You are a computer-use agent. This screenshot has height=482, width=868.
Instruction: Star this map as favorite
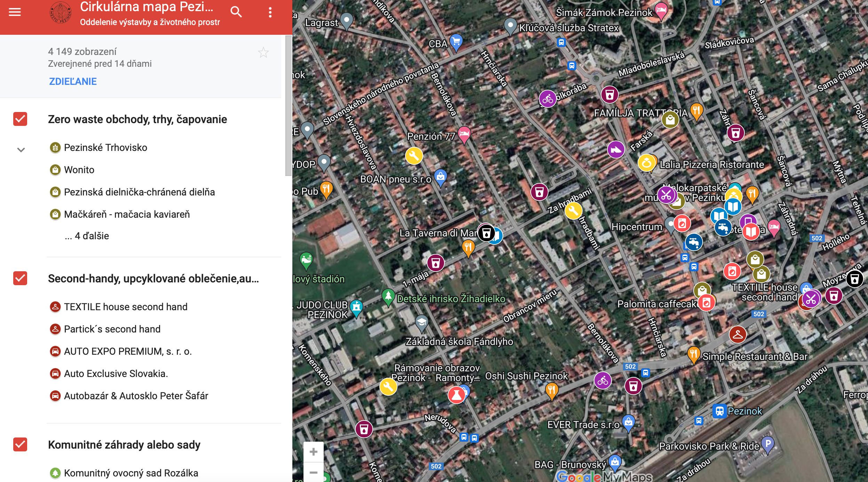pos(263,53)
